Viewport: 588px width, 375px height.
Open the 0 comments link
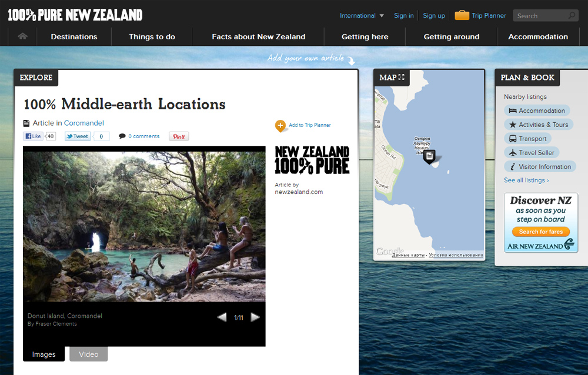tap(143, 136)
